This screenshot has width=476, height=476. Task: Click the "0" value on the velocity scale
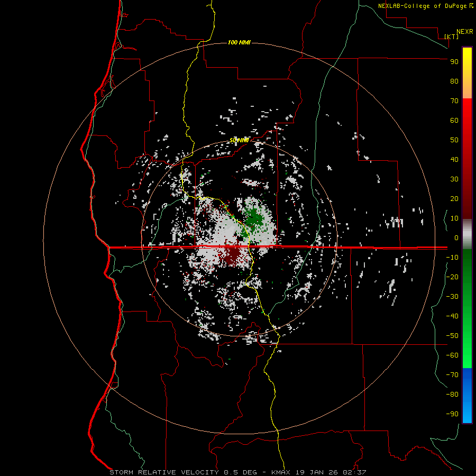[456, 237]
